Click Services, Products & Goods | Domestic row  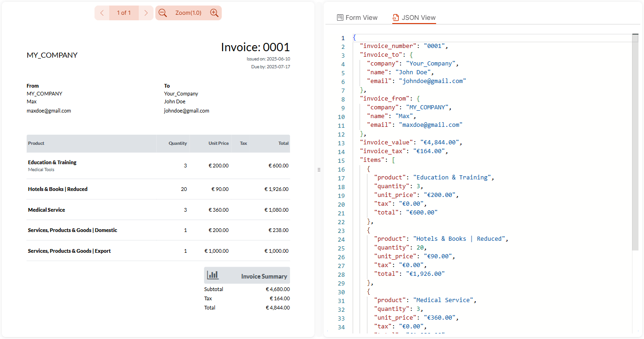[158, 230]
